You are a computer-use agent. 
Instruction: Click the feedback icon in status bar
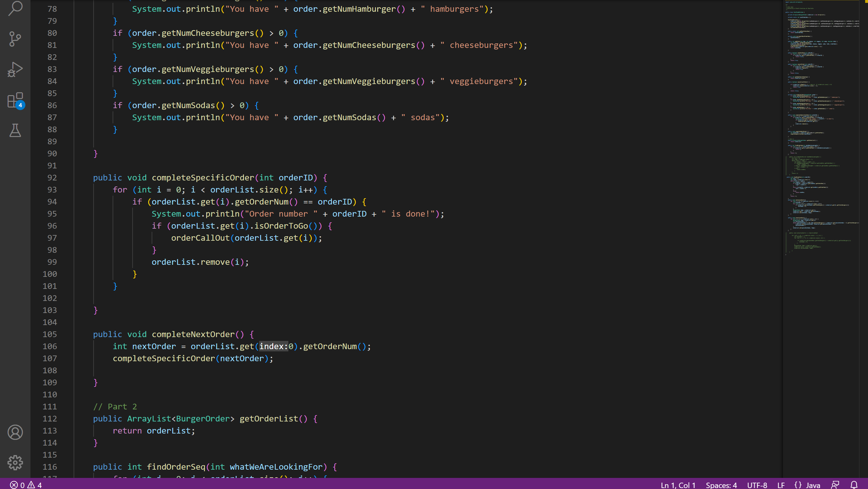click(835, 485)
